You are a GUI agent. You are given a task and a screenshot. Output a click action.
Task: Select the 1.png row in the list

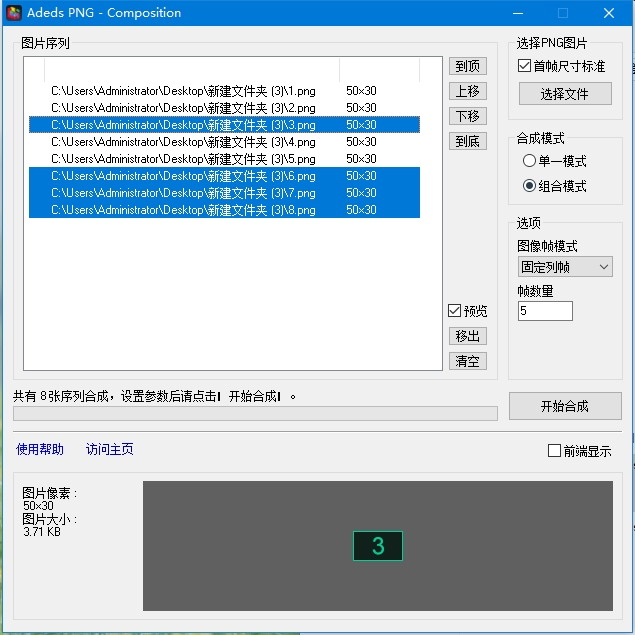[224, 91]
